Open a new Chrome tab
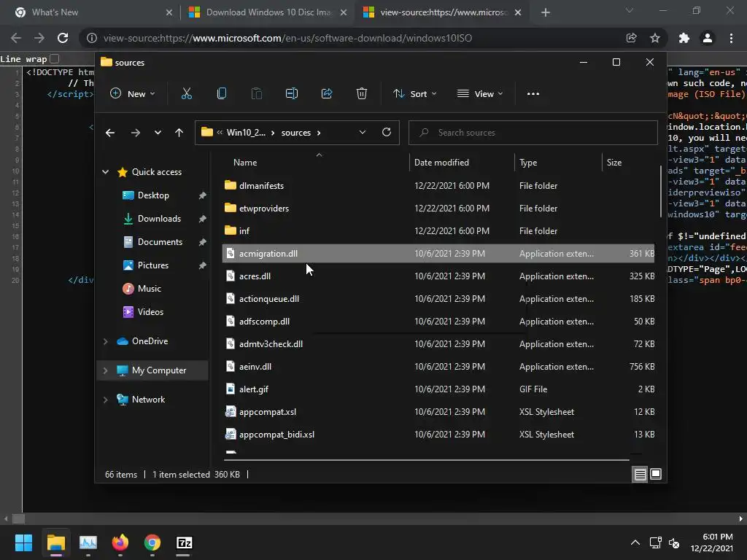This screenshot has width=747, height=560. 546,12
